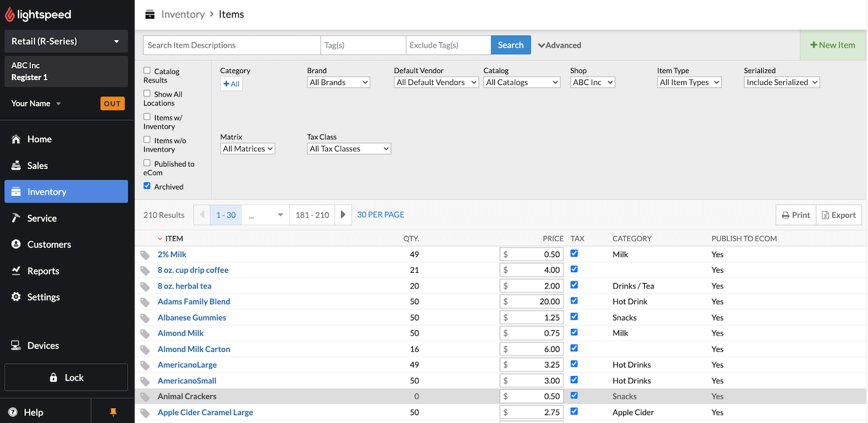Click the Sales register icon
Viewport: 868px width, 423px height.
click(16, 165)
